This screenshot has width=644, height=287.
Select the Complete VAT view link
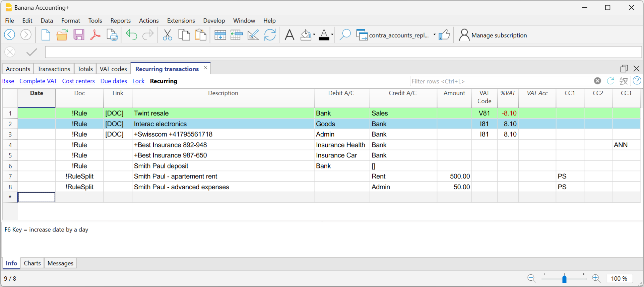38,81
